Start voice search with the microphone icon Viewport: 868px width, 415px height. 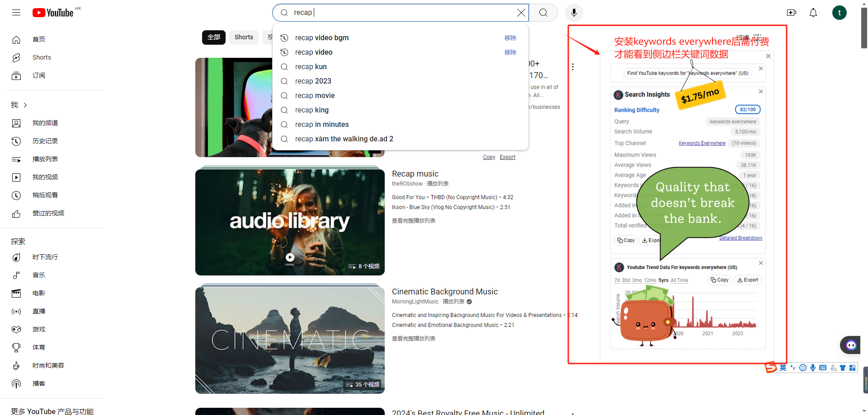point(574,12)
